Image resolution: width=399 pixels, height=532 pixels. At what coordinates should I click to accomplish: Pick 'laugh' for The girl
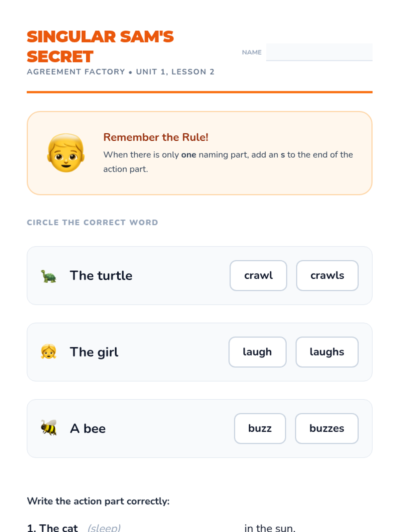pos(257,352)
